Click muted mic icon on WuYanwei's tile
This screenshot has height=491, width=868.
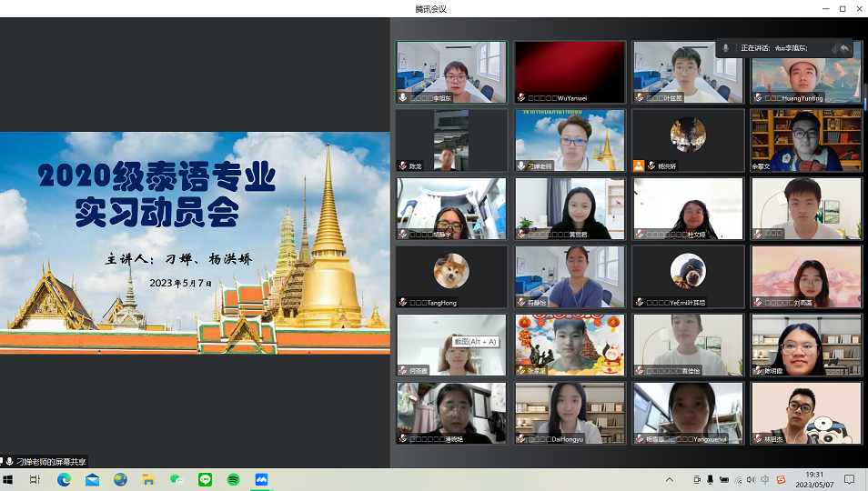pyautogui.click(x=521, y=97)
